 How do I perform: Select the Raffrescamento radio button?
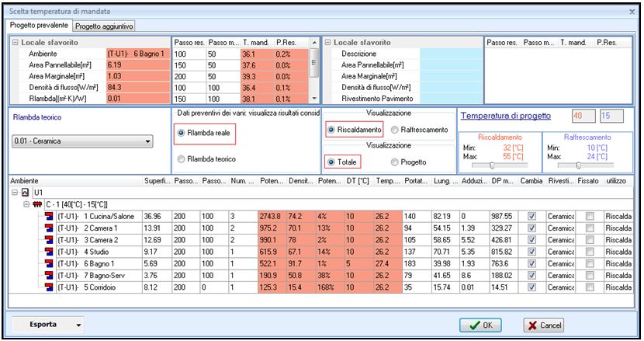point(396,130)
